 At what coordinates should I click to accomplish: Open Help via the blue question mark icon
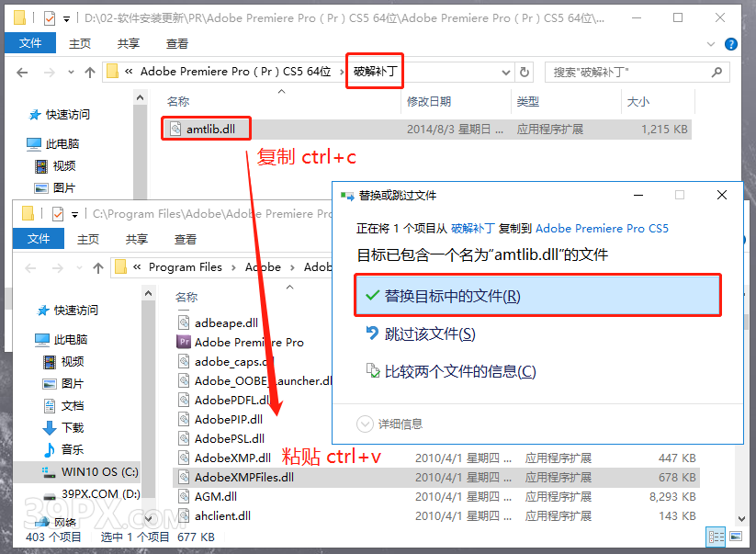pyautogui.click(x=730, y=43)
